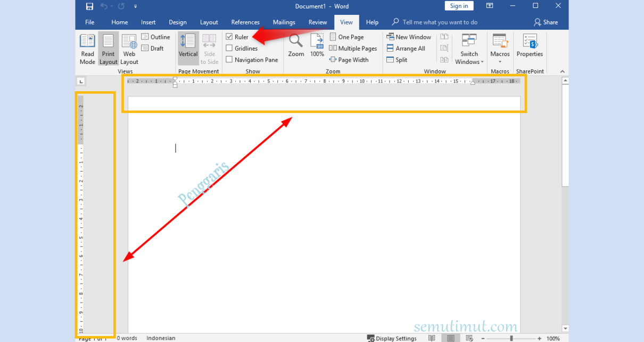Image resolution: width=644 pixels, height=342 pixels.
Task: Open the Customize Quick Access Toolbar dropdown
Action: coord(136,6)
